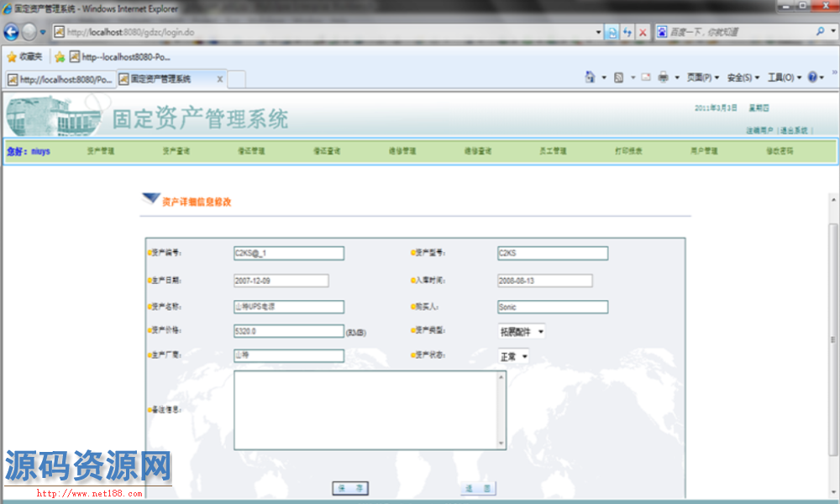840x504 pixels.
Task: Expand the Print dropdown arrow
Action: click(x=676, y=77)
